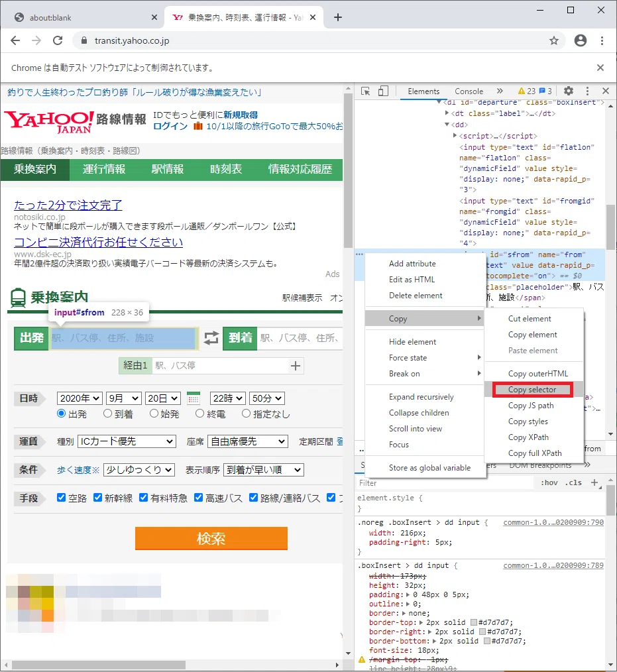Open the calendar date picker icon
The width and height of the screenshot is (617, 672).
point(194,398)
